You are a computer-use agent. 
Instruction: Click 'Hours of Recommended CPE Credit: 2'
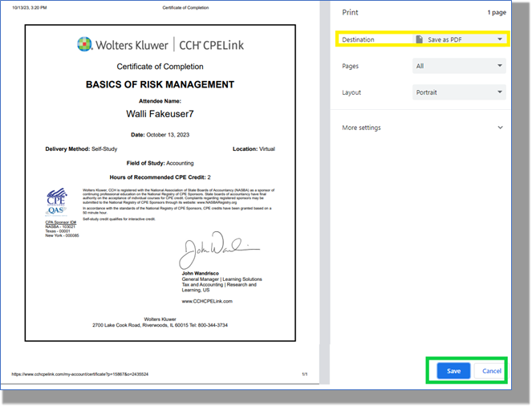[x=160, y=177]
